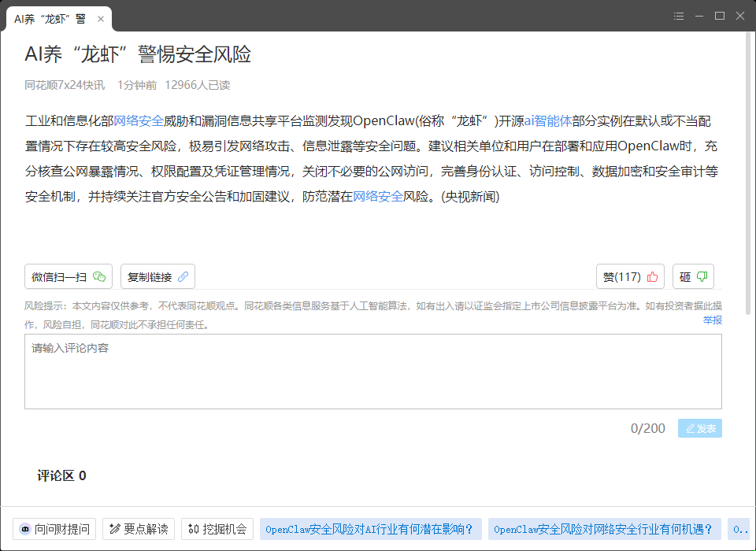756x551 pixels.
Task: Click the WeChat icon in the 微信扫一扫 button
Action: (99, 277)
